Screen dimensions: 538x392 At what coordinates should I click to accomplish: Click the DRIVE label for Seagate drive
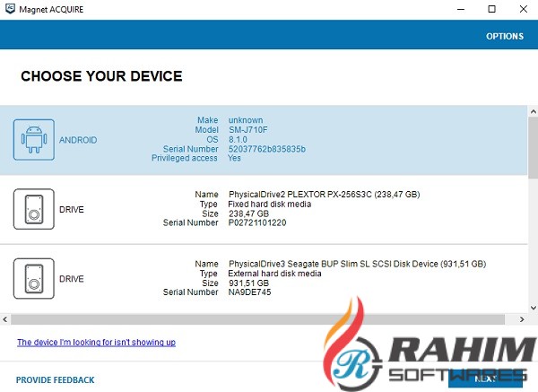click(72, 279)
